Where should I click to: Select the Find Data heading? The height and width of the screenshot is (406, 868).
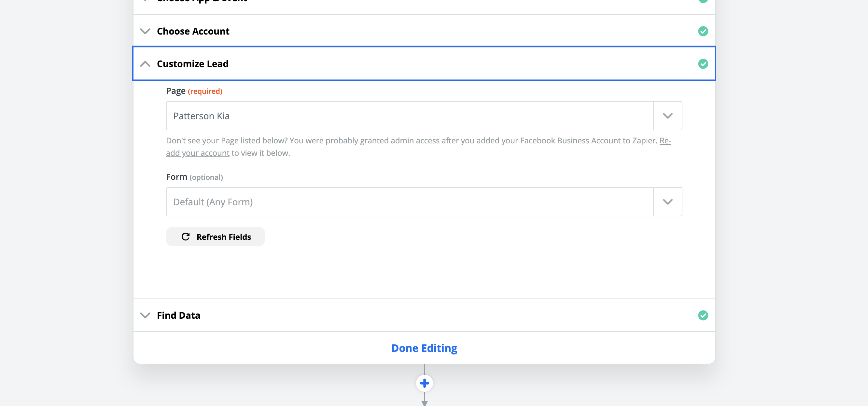point(179,315)
